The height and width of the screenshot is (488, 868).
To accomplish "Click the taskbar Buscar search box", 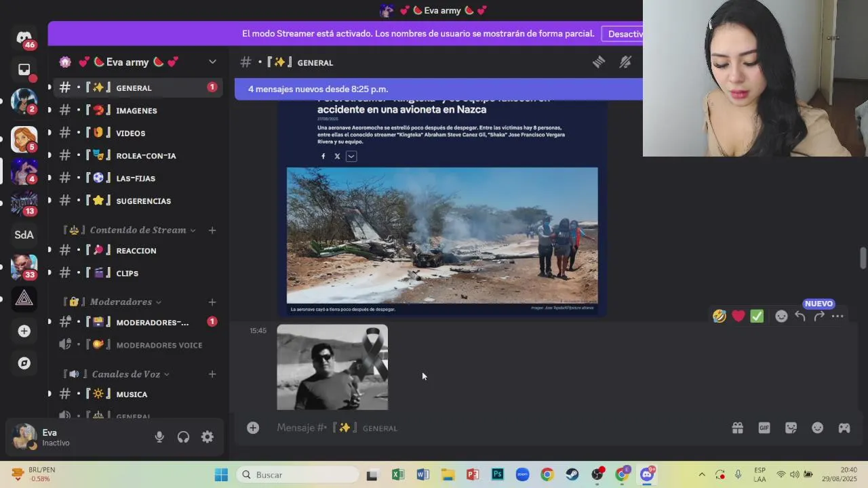I will (298, 474).
